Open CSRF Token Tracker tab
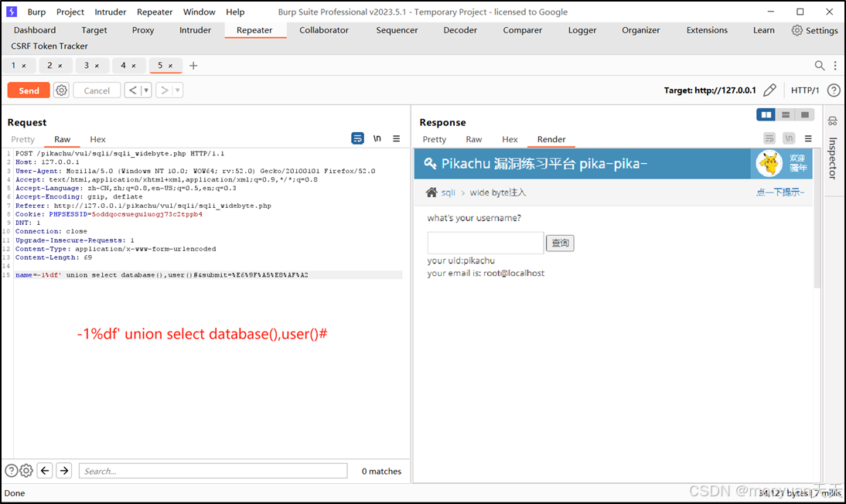 click(x=49, y=46)
